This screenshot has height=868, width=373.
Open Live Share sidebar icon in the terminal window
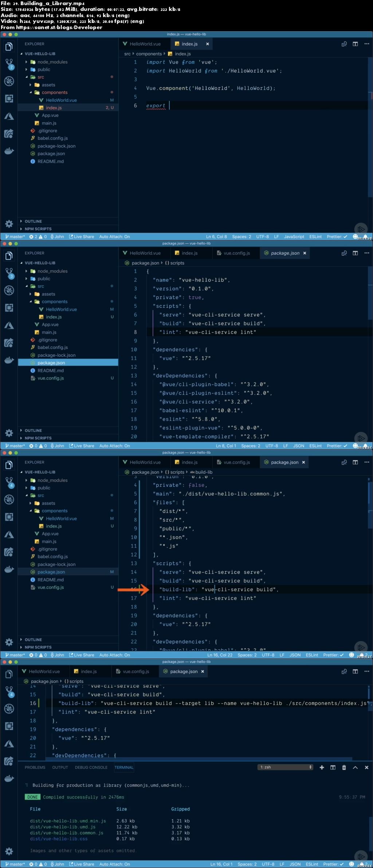pos(9,761)
